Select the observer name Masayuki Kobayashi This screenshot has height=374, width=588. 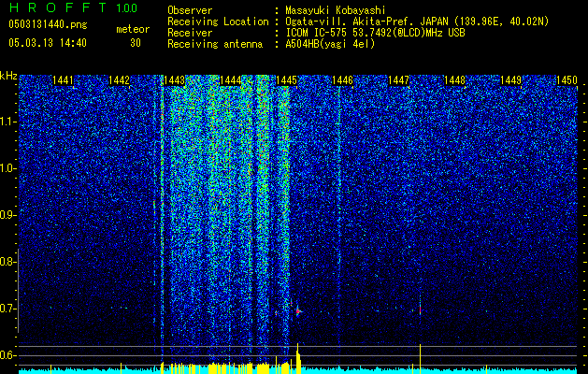pos(336,10)
